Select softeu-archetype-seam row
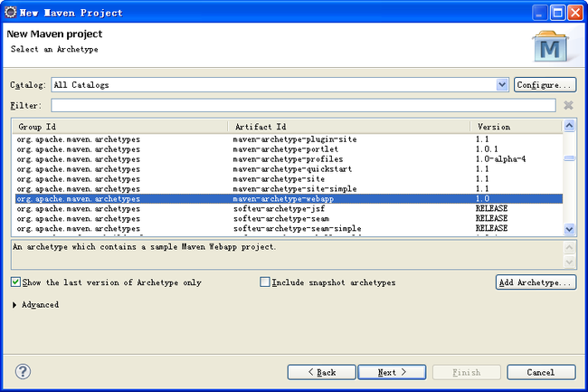The height and width of the screenshot is (392, 588). (x=289, y=219)
